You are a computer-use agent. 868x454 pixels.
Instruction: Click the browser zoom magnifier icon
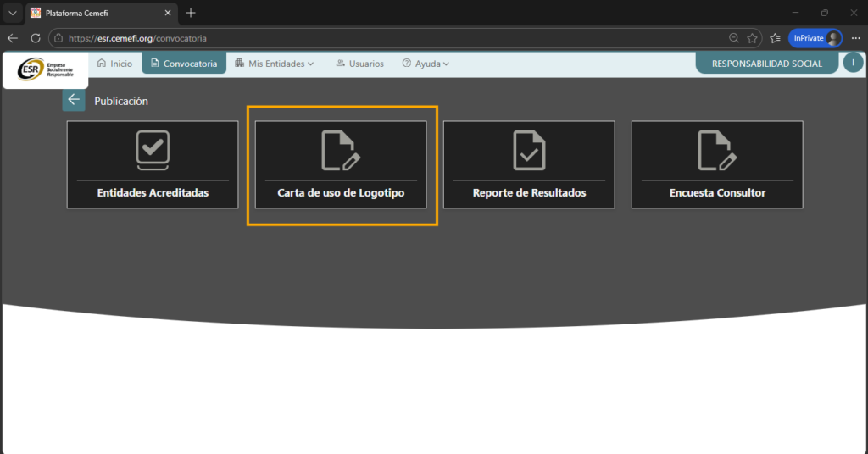click(x=734, y=38)
